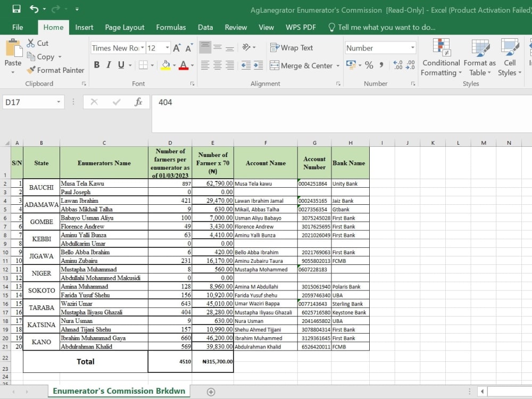The image size is (532, 399).
Task: Open the WPS PDF tab
Action: (301, 27)
